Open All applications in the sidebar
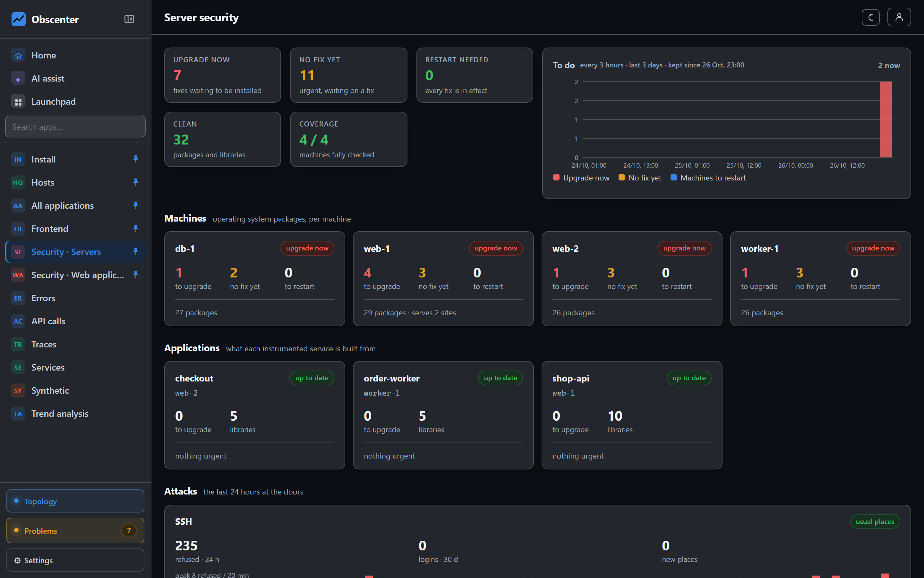924x578 pixels. [x=75, y=206]
